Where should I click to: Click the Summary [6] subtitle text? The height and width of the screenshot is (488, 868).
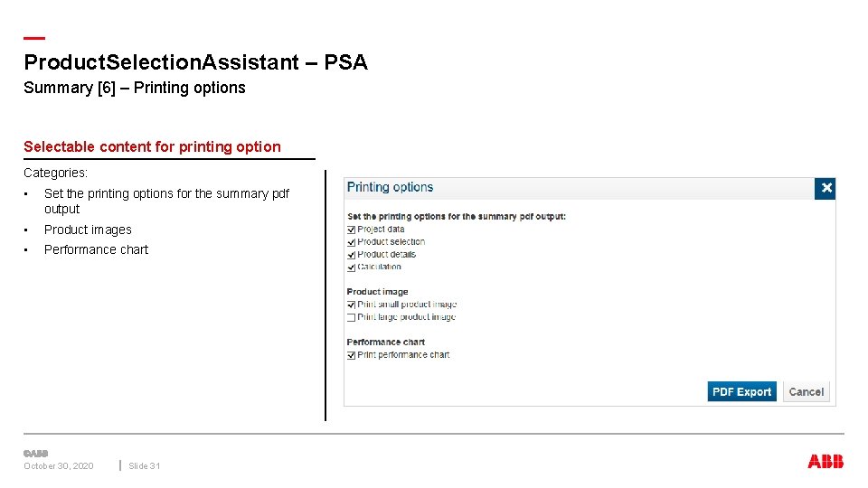(135, 88)
